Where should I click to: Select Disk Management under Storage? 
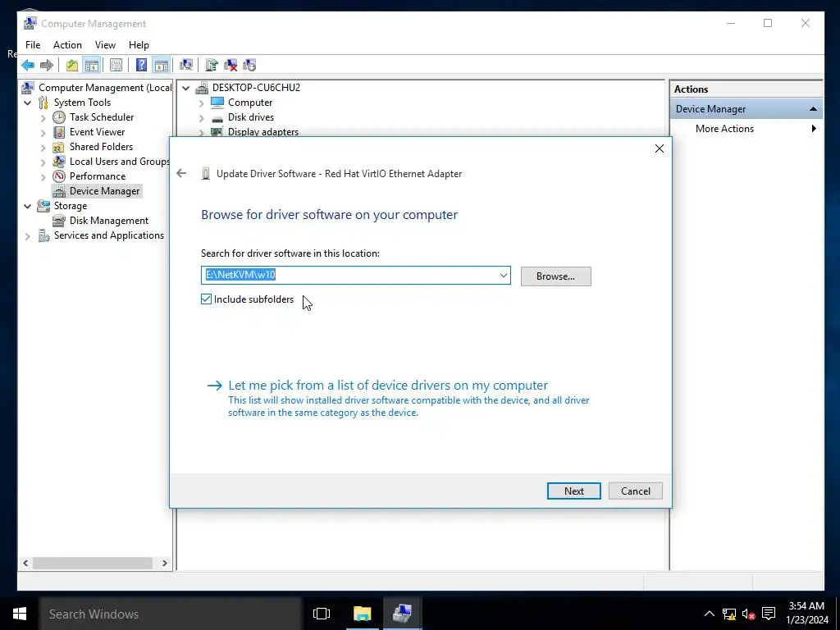point(109,220)
